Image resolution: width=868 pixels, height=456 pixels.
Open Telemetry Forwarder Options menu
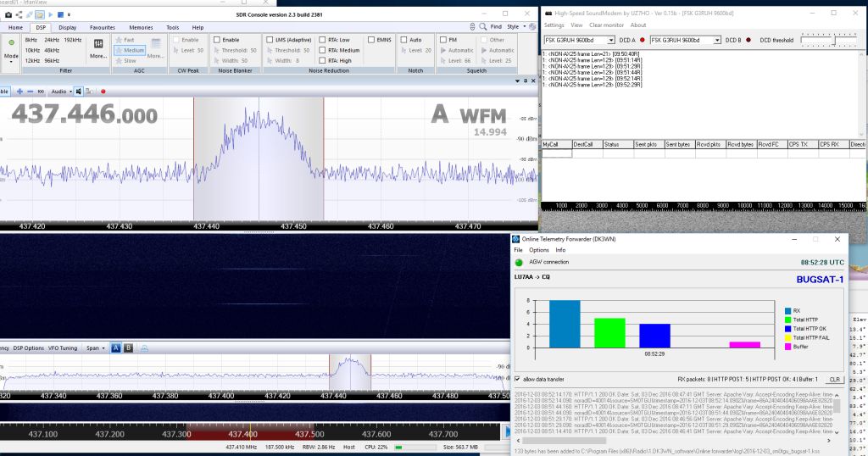click(538, 250)
